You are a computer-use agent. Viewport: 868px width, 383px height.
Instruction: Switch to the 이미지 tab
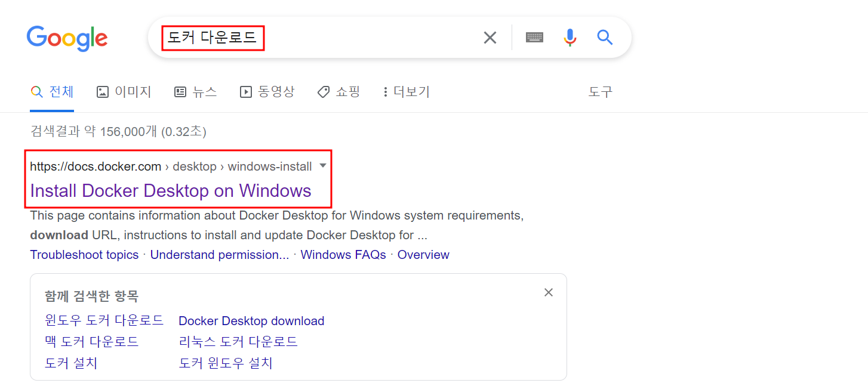click(x=124, y=92)
